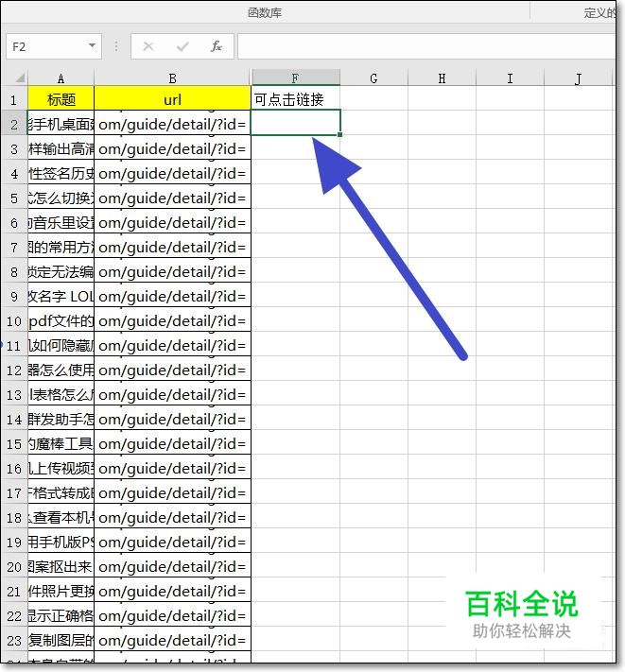The height and width of the screenshot is (672, 625).
Task: Select row header 3
Action: (x=14, y=149)
